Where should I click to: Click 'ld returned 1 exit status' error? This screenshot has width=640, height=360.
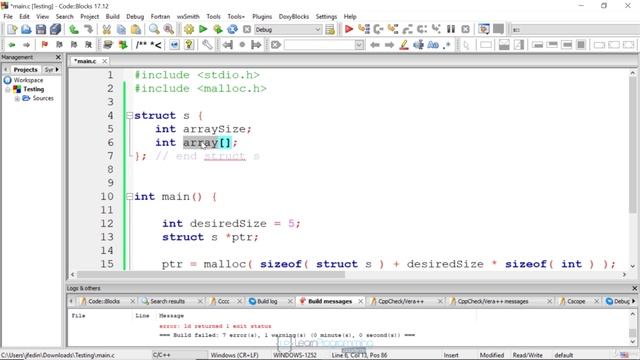[x=215, y=326]
